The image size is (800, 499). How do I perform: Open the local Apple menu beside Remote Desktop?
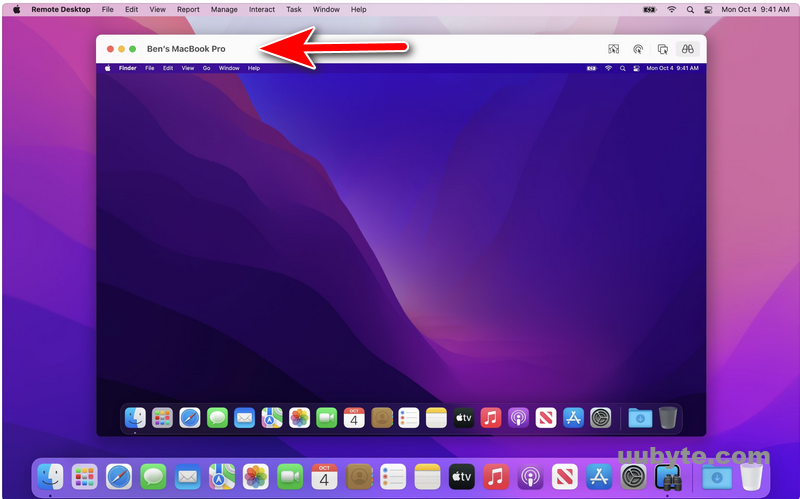coord(16,9)
